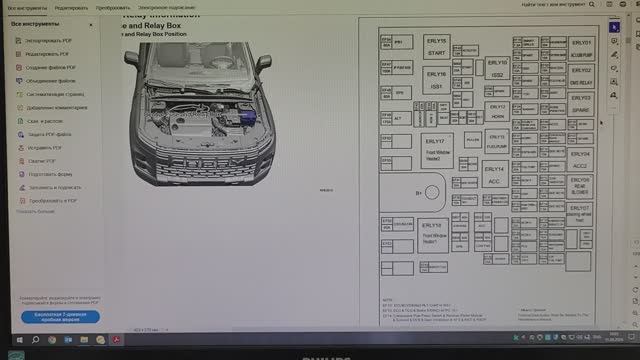Click the ERLY15 START relay box in diagram
This screenshot has width=640, height=360.
pos(436,47)
